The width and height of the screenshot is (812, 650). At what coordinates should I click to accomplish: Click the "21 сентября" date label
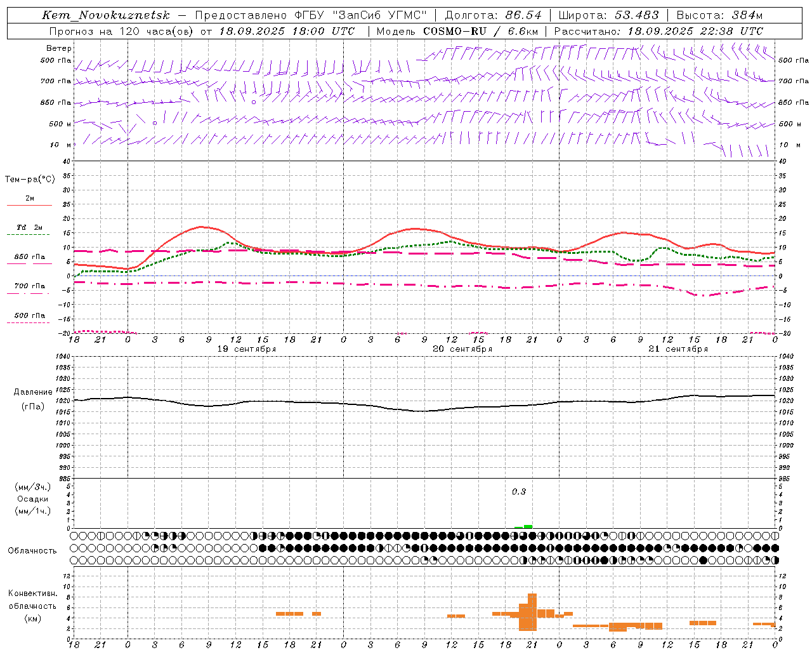click(x=678, y=349)
